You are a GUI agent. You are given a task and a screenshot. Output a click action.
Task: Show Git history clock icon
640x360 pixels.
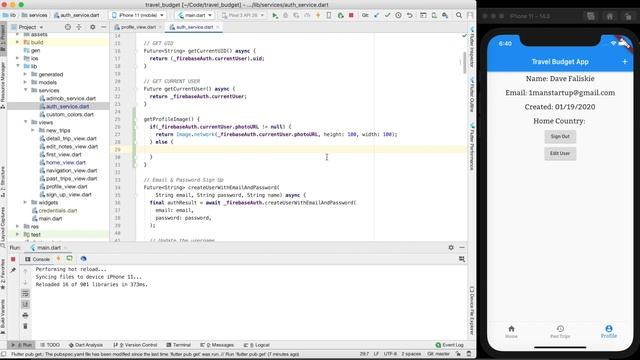pos(398,15)
